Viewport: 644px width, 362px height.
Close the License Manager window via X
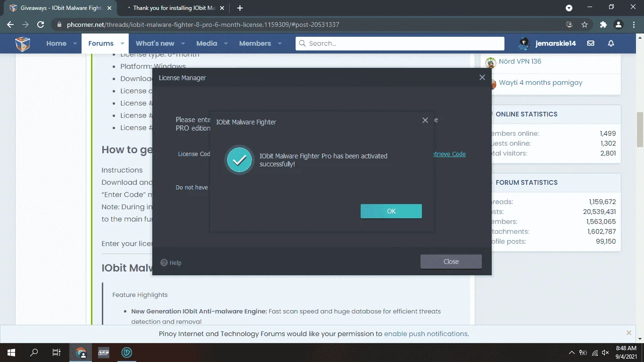pos(482,77)
